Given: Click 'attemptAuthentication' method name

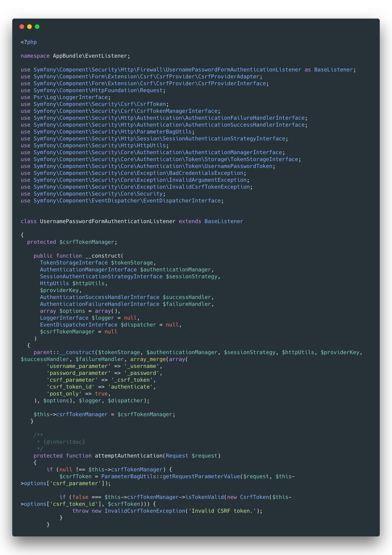Looking at the screenshot, I should click(x=128, y=456).
